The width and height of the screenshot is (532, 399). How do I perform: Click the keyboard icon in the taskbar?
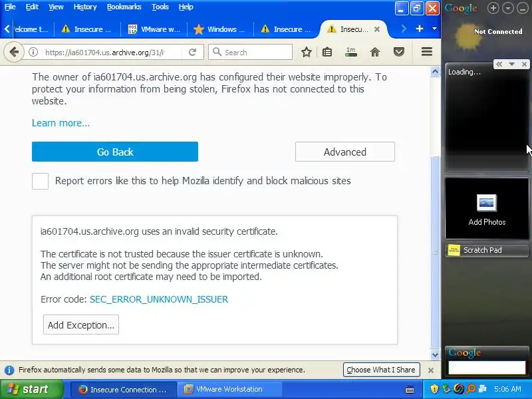point(410,390)
